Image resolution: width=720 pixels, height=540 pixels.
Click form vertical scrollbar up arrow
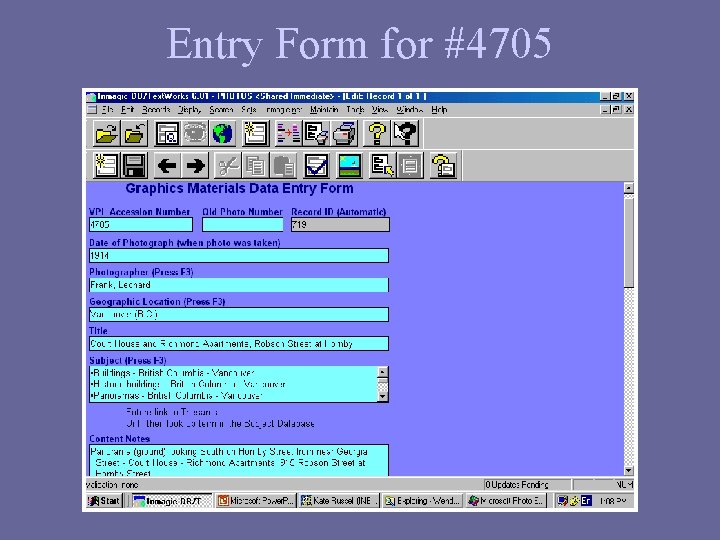click(629, 188)
